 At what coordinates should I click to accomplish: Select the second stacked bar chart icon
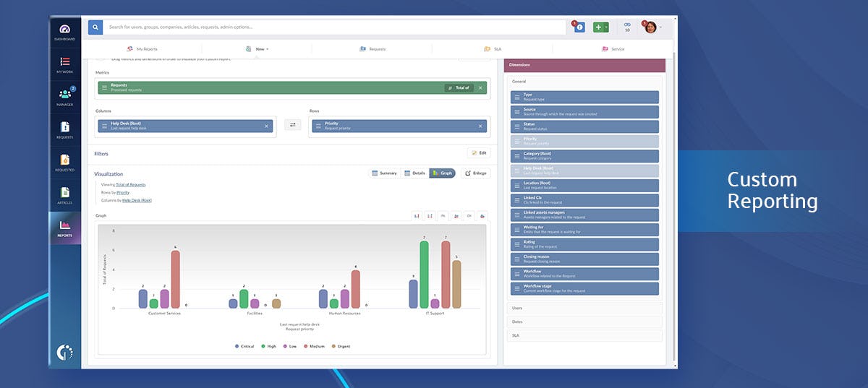(430, 215)
